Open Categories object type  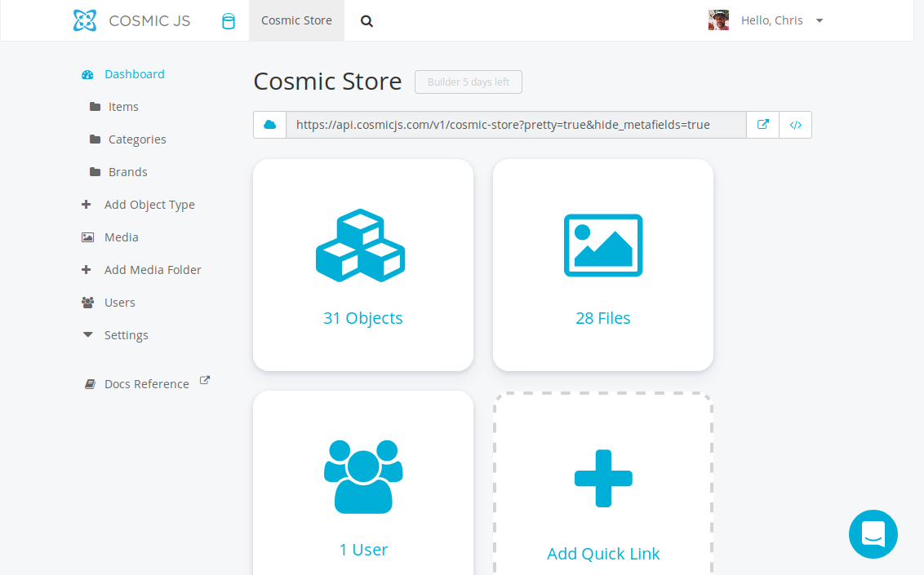coord(137,139)
